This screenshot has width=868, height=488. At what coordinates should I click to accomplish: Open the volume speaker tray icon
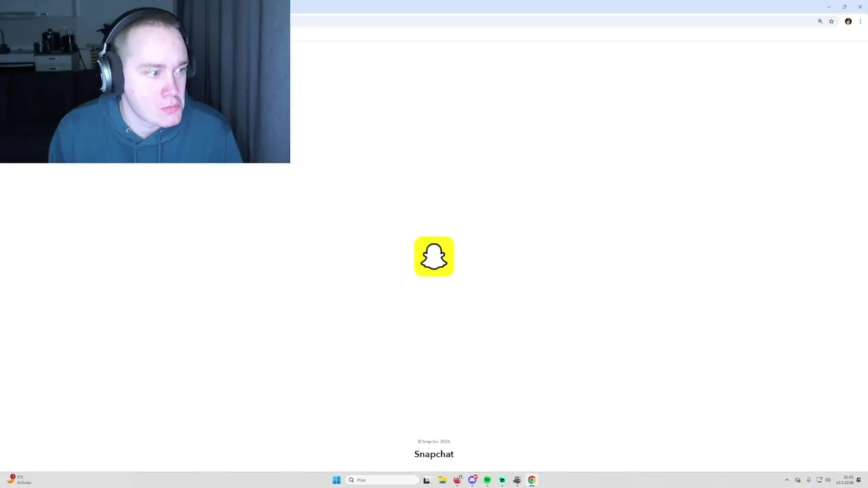point(828,480)
